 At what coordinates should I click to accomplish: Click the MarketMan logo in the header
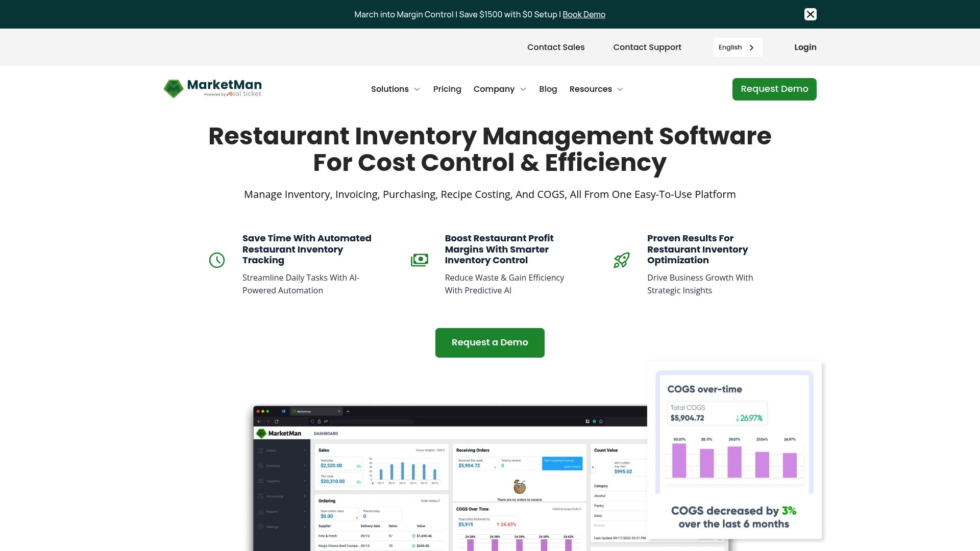pos(212,88)
